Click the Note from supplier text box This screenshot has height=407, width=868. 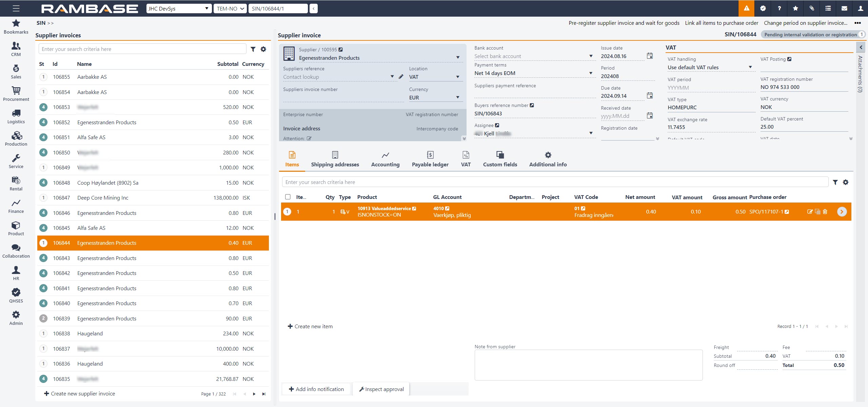pos(588,365)
